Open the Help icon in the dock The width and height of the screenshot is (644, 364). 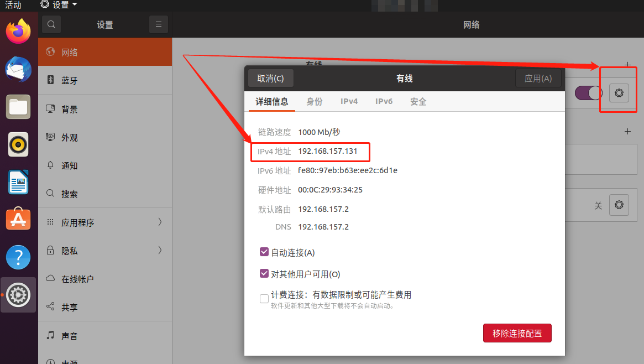[x=18, y=257]
